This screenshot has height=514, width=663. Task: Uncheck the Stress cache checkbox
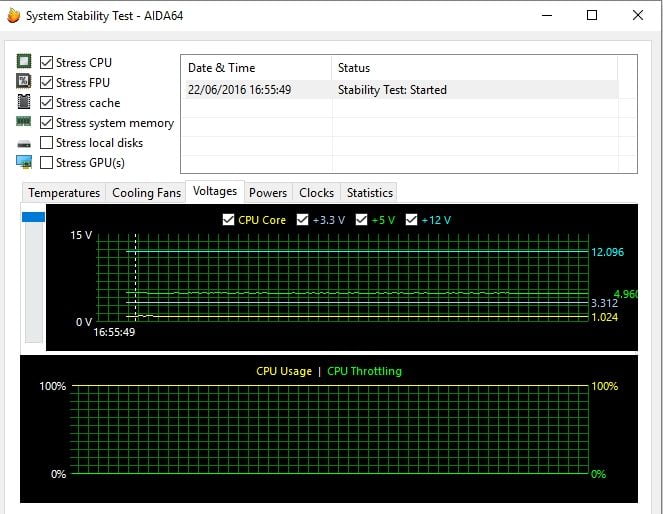coord(47,103)
